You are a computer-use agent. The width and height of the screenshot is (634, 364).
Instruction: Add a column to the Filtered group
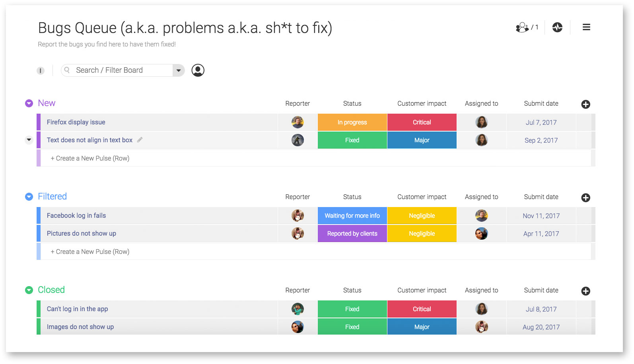[585, 198]
